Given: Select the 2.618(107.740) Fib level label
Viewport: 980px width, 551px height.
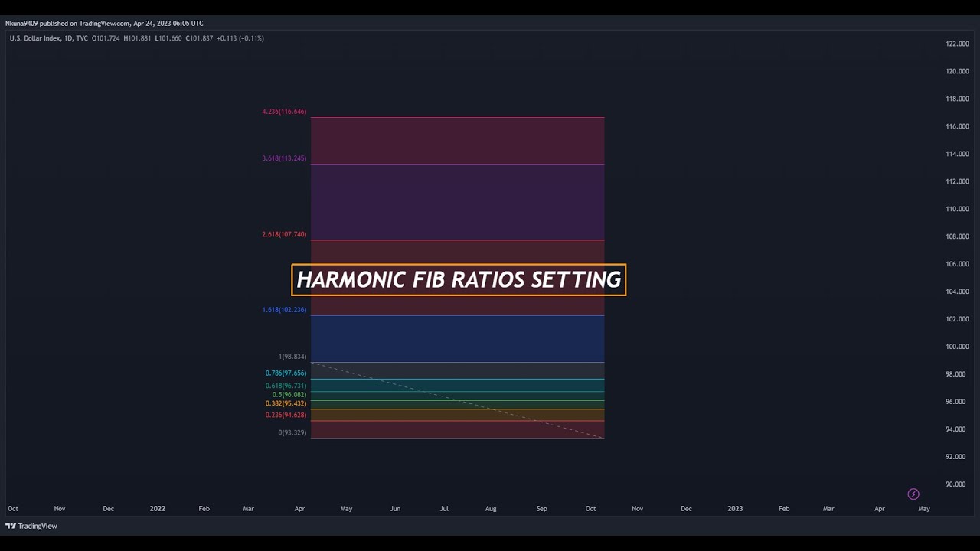Looking at the screenshot, I should (284, 234).
